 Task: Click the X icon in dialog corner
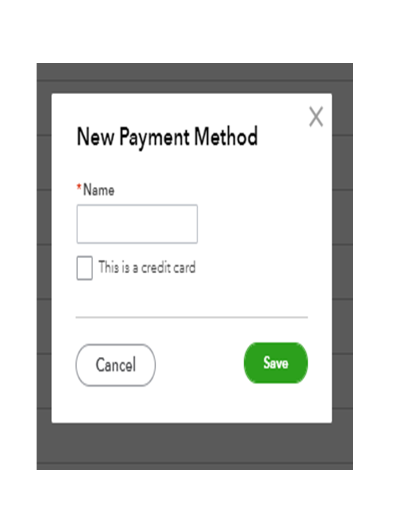coord(316,117)
